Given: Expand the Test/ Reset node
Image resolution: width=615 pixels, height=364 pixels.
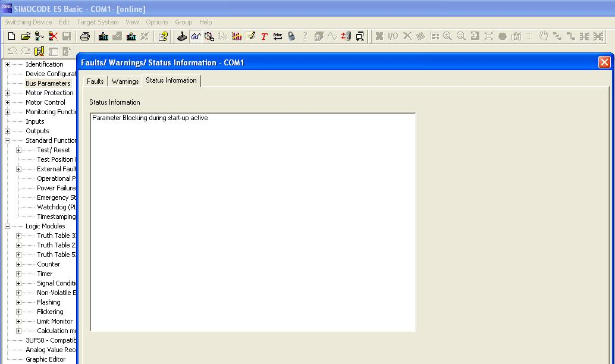Looking at the screenshot, I should [x=18, y=150].
